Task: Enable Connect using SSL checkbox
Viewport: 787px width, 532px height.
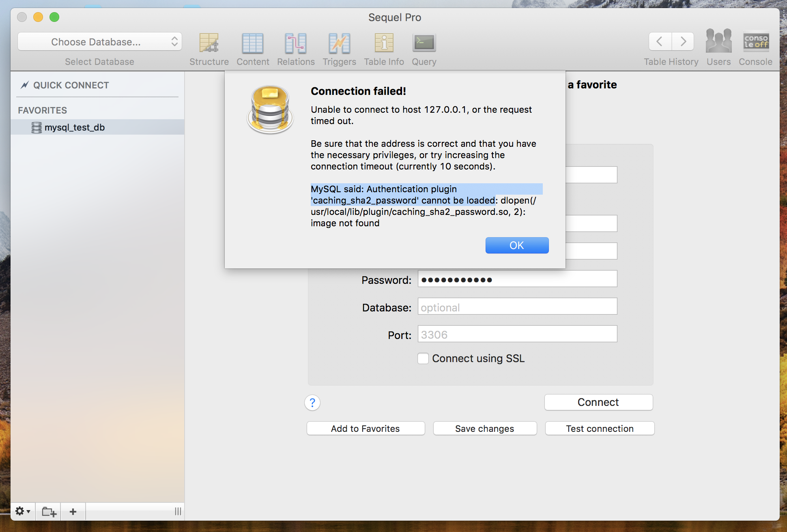Action: pos(423,358)
